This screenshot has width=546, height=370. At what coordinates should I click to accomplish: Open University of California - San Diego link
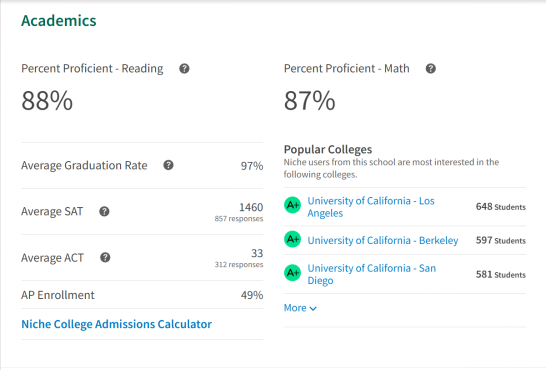(372, 274)
